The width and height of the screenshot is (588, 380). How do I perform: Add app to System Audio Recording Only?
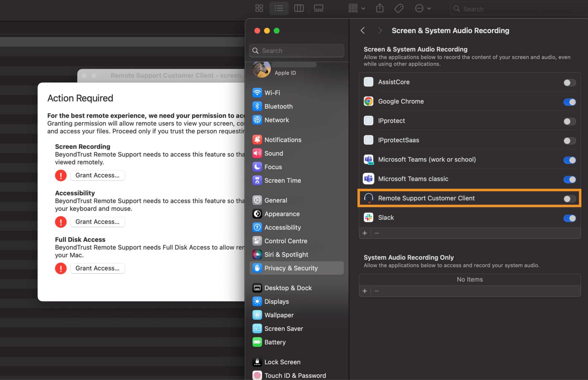coord(365,291)
